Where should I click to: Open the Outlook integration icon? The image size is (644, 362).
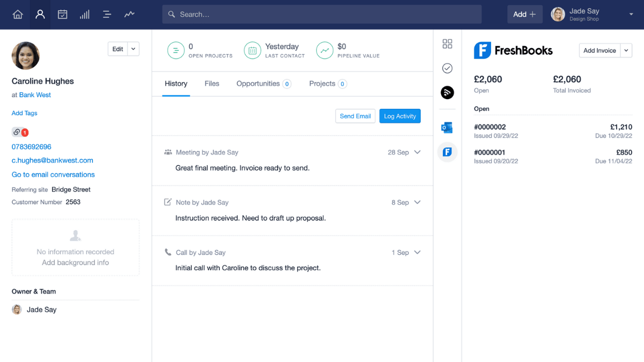(x=447, y=127)
